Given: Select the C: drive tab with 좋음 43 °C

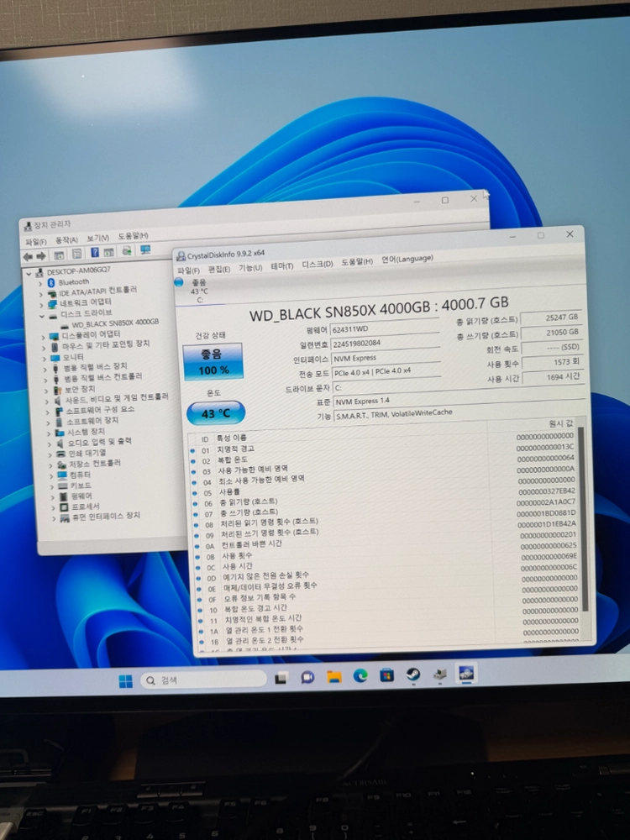Looking at the screenshot, I should [199, 291].
